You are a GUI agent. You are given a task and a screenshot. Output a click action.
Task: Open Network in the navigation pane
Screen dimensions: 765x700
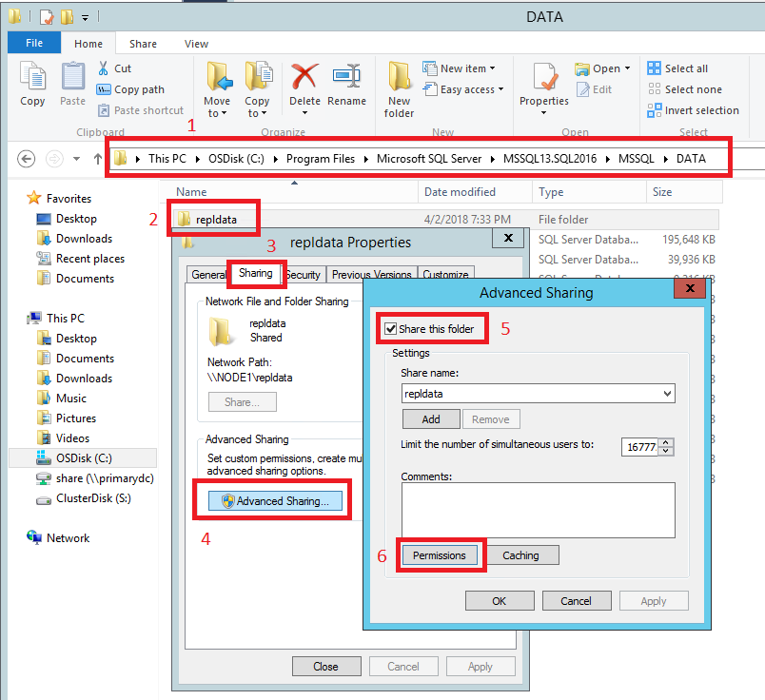59,538
